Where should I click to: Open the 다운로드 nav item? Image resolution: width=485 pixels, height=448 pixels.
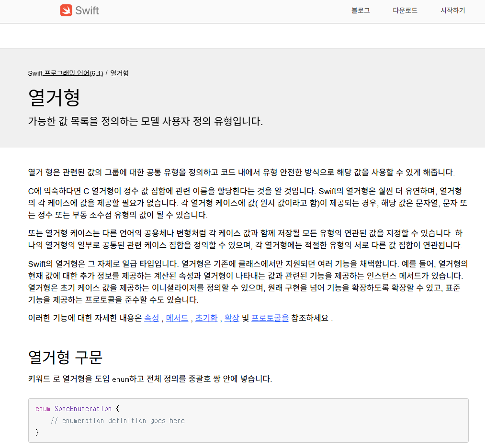(405, 11)
